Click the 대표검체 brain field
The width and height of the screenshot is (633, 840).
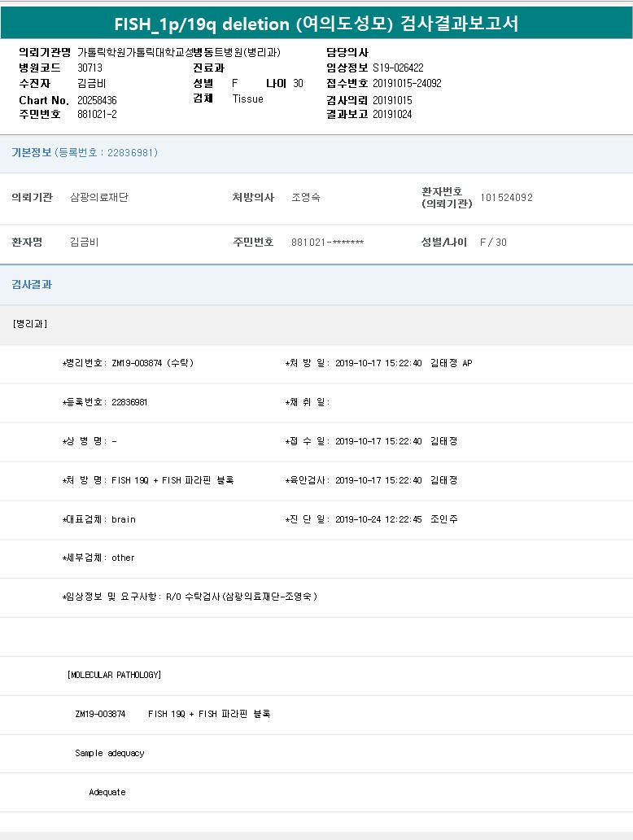pos(123,519)
